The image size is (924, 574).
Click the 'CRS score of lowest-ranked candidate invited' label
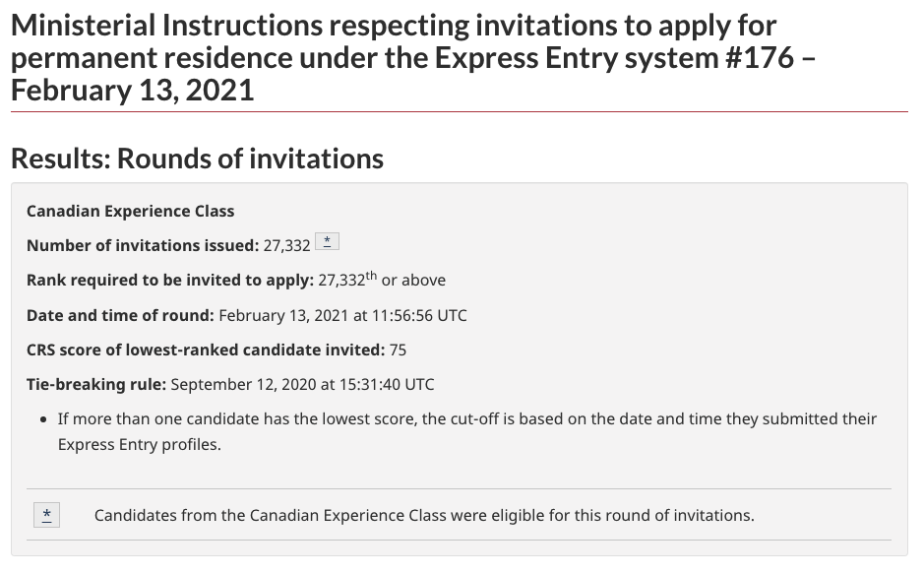pyautogui.click(x=206, y=351)
